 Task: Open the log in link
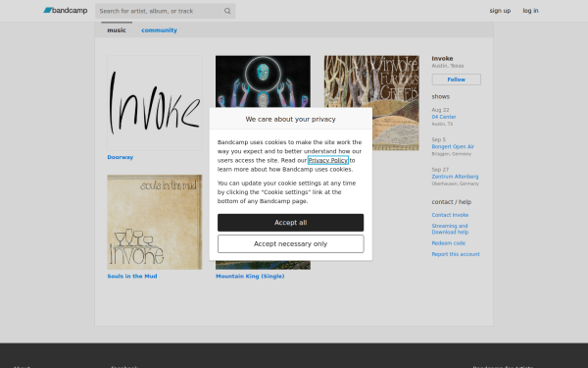(x=530, y=11)
